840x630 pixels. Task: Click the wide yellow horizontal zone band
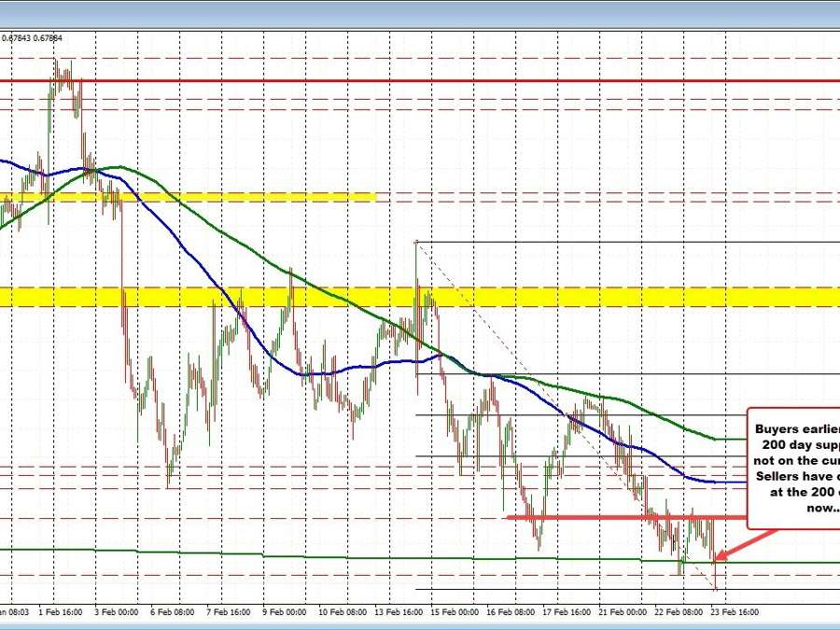420,297
